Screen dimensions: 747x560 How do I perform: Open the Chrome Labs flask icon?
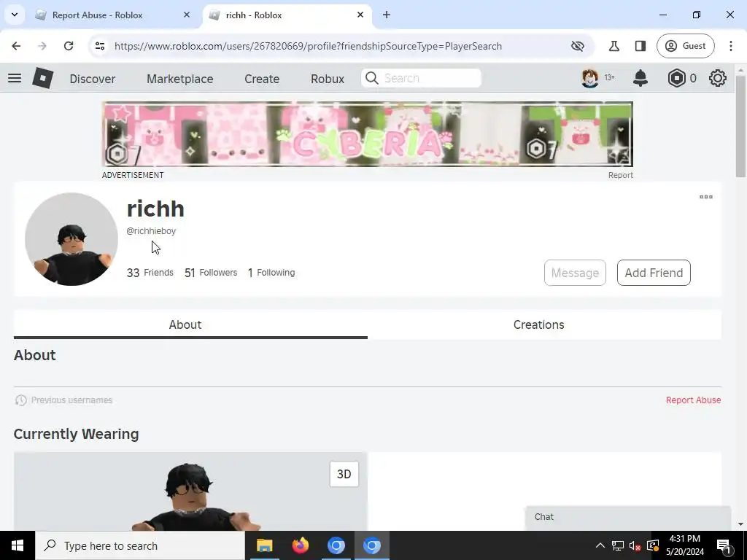pos(614,46)
